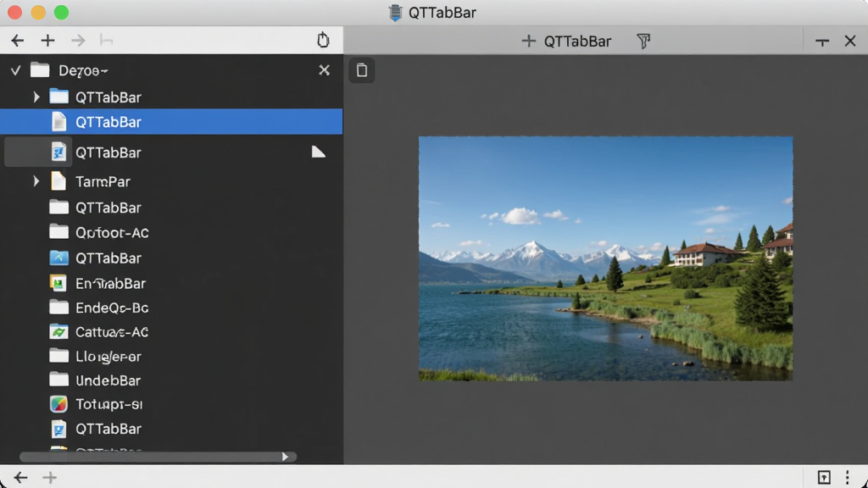The width and height of the screenshot is (868, 488).
Task: Click the right arrow on the tree scrollbar
Action: [x=286, y=457]
